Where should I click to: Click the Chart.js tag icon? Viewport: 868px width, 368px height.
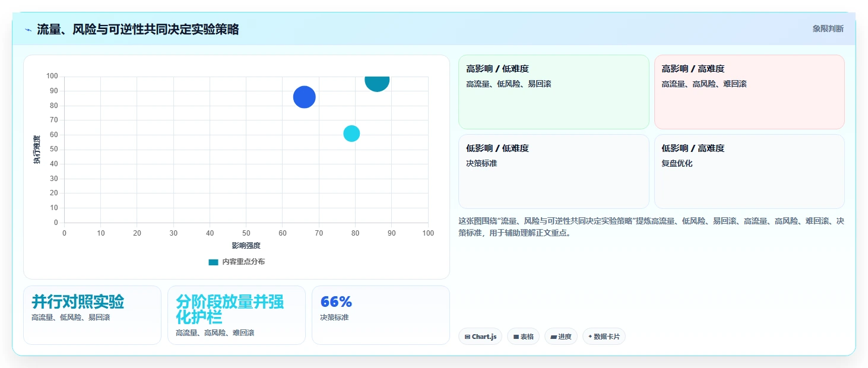point(467,337)
